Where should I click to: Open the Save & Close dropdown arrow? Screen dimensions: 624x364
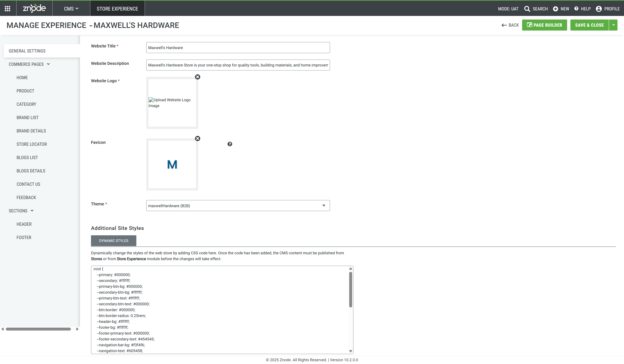[x=613, y=25]
